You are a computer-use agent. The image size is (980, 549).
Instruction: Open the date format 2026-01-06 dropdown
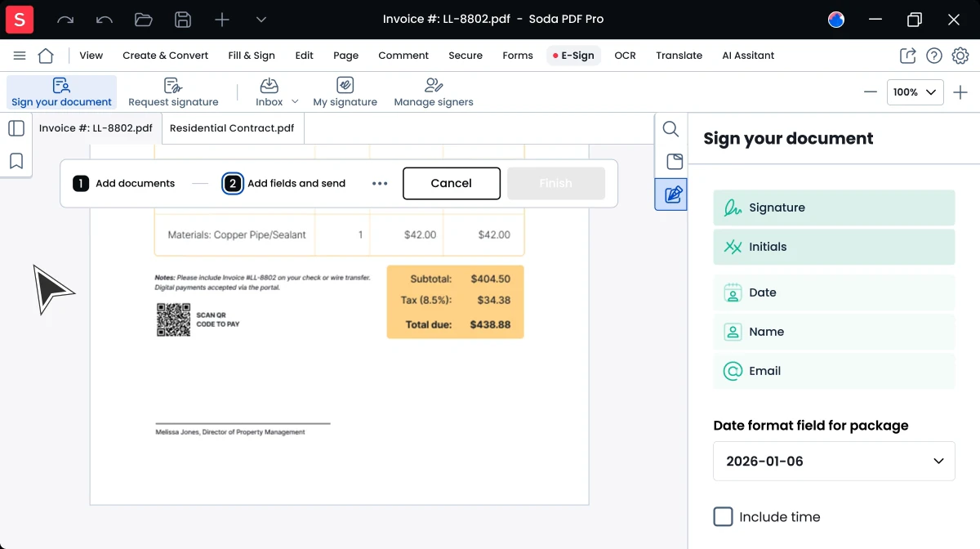click(834, 461)
